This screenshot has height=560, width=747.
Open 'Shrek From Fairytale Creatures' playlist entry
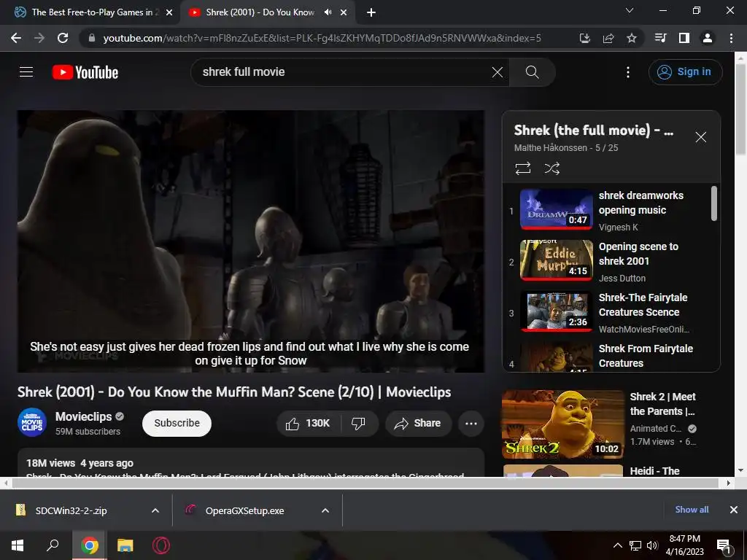(608, 356)
